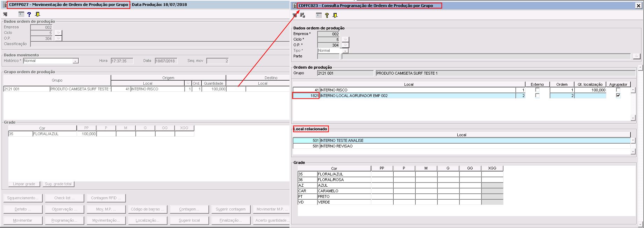The width and height of the screenshot is (644, 228).
Task: Click the Local grid scrollbar down arrow
Action: pos(633,118)
